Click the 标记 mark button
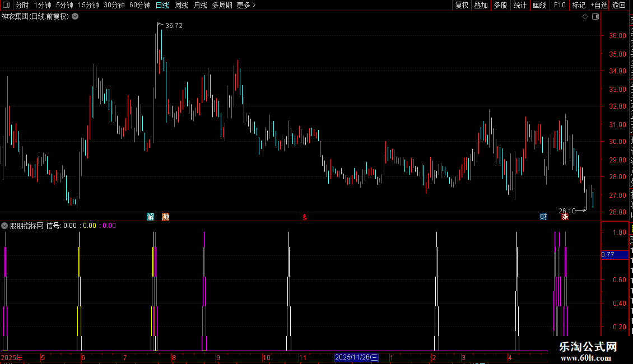633x364 pixels. point(579,5)
